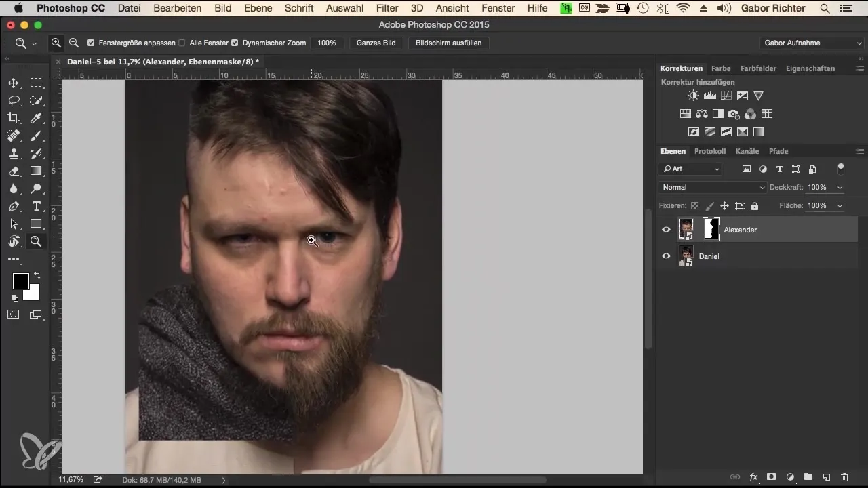
Task: Expand the status bar info arrow
Action: [x=224, y=480]
